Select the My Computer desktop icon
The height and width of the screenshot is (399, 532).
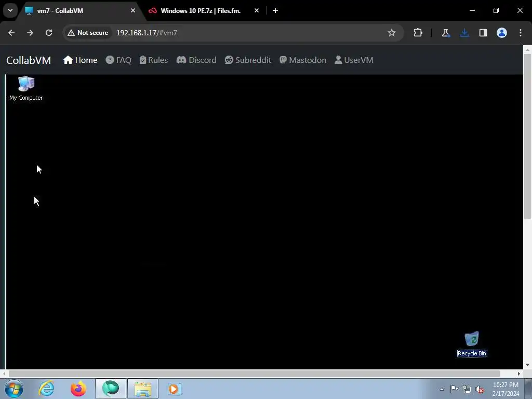pos(26,88)
